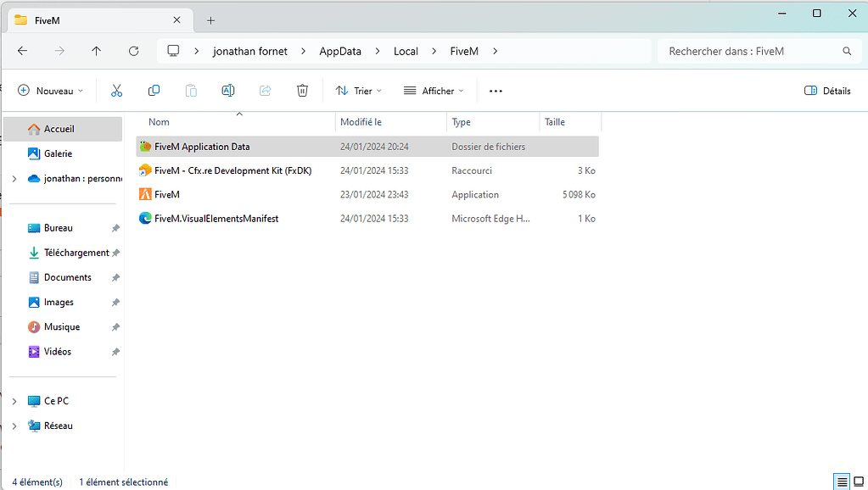
Task: Copy the selected file
Action: tap(154, 91)
